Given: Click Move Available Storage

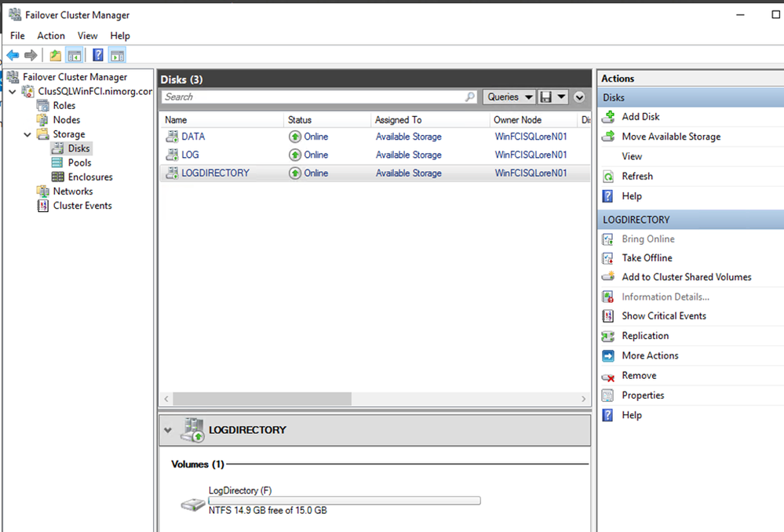Looking at the screenshot, I should coord(670,137).
